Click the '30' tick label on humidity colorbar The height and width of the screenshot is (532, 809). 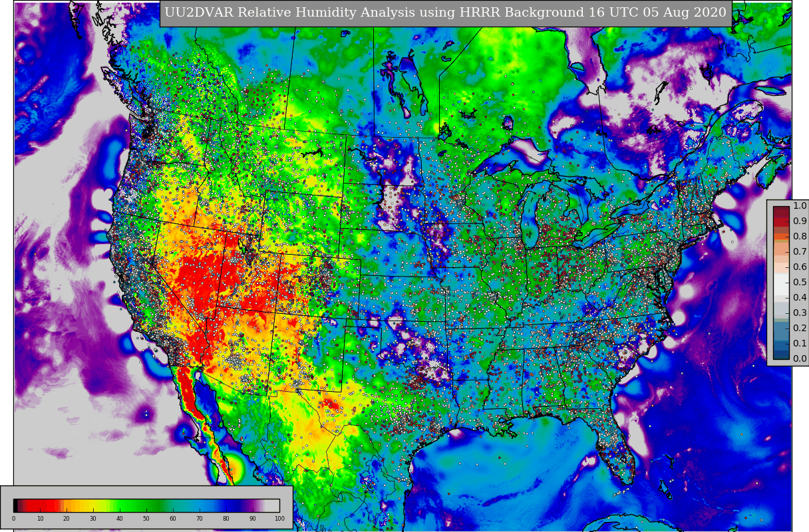(x=93, y=519)
